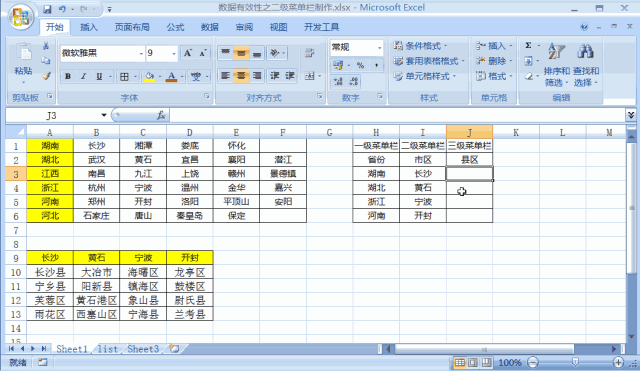
Task: Activate the Format Painter brush
Action: coord(46,76)
